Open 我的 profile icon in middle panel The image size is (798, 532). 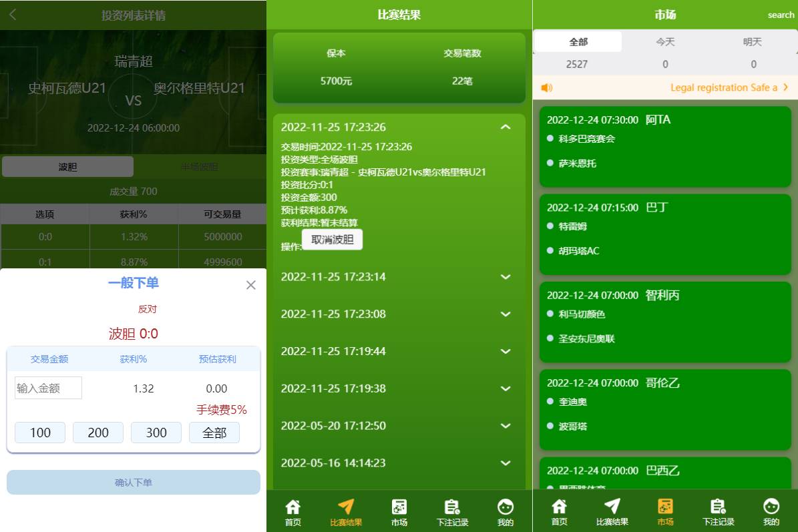(506, 513)
